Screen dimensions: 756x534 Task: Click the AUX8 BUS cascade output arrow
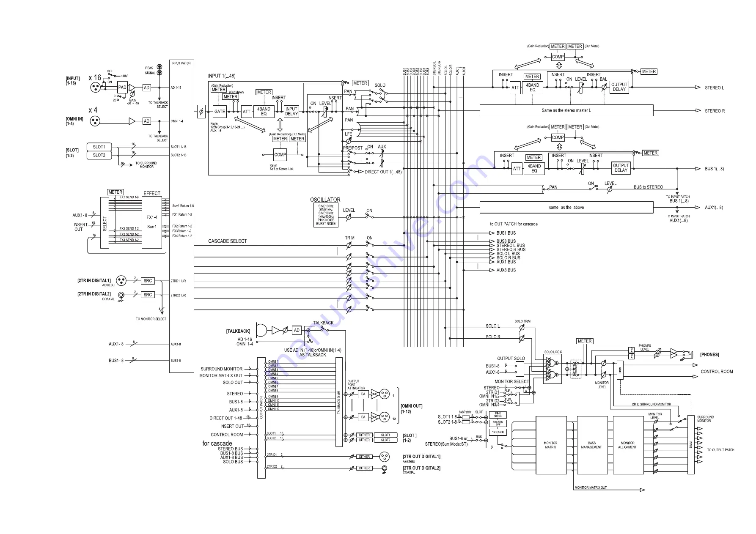click(x=492, y=270)
